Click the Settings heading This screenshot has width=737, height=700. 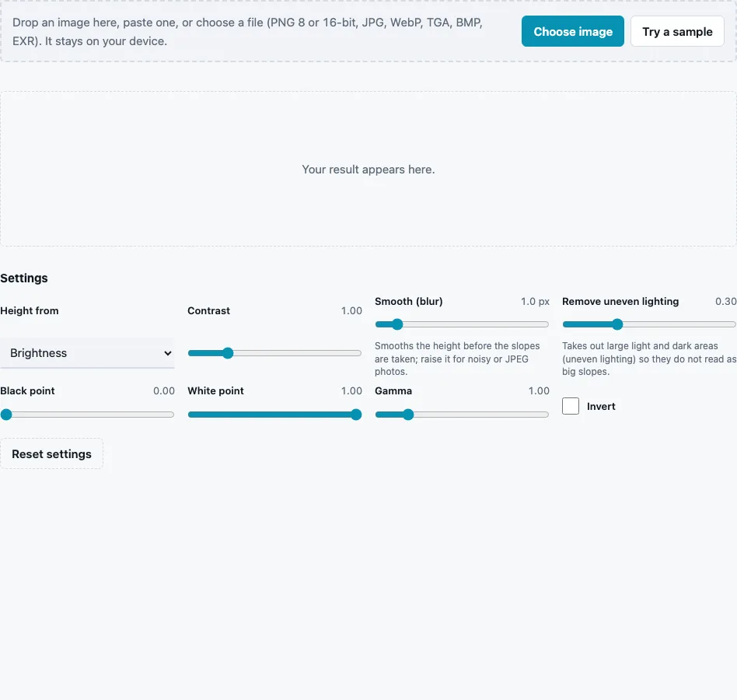tap(24, 278)
